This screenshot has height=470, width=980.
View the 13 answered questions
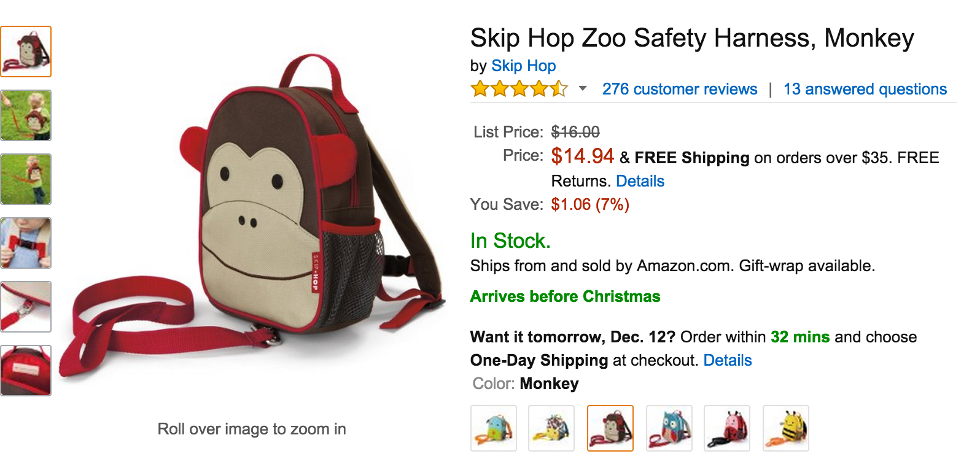tap(865, 89)
